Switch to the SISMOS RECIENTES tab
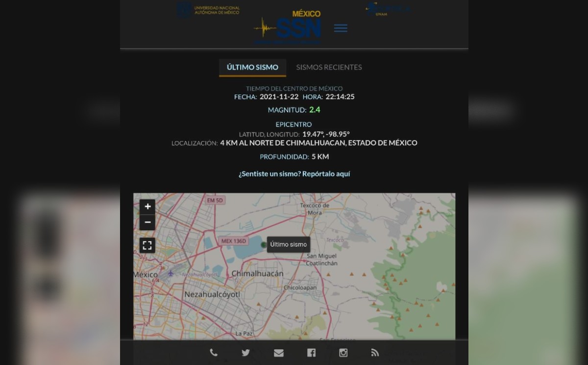The width and height of the screenshot is (588, 365). (x=329, y=67)
